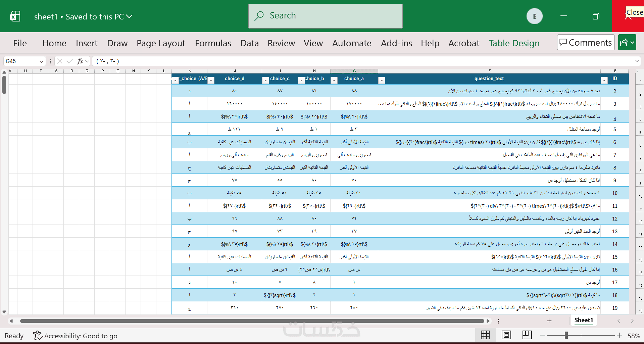Click the up arrow of vertical scrollbar
The height and width of the screenshot is (344, 644).
point(4,72)
